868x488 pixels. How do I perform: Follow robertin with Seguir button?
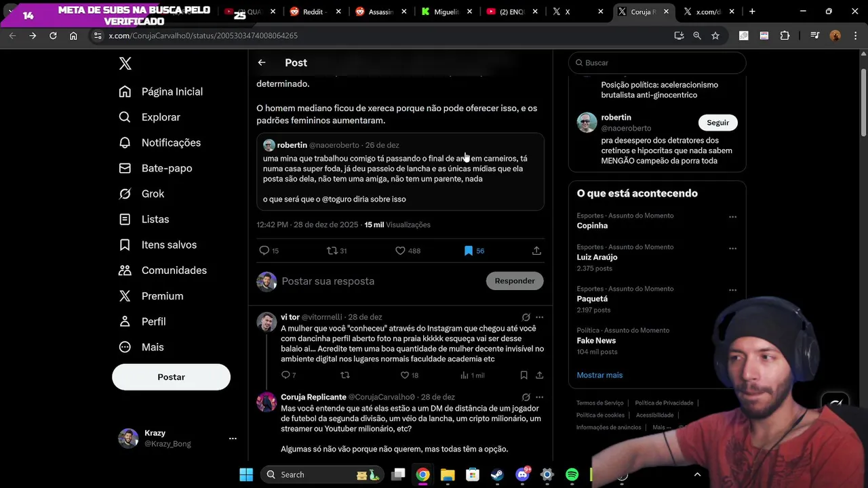pos(717,123)
